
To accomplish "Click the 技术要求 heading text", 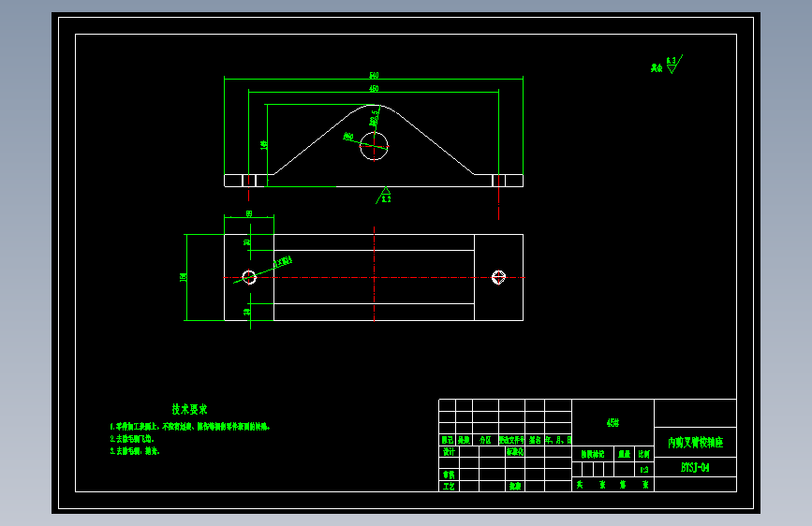I will click(189, 409).
